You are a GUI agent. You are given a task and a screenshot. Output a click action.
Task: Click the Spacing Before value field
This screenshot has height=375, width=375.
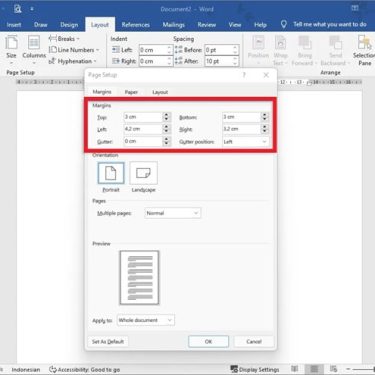tap(218, 50)
